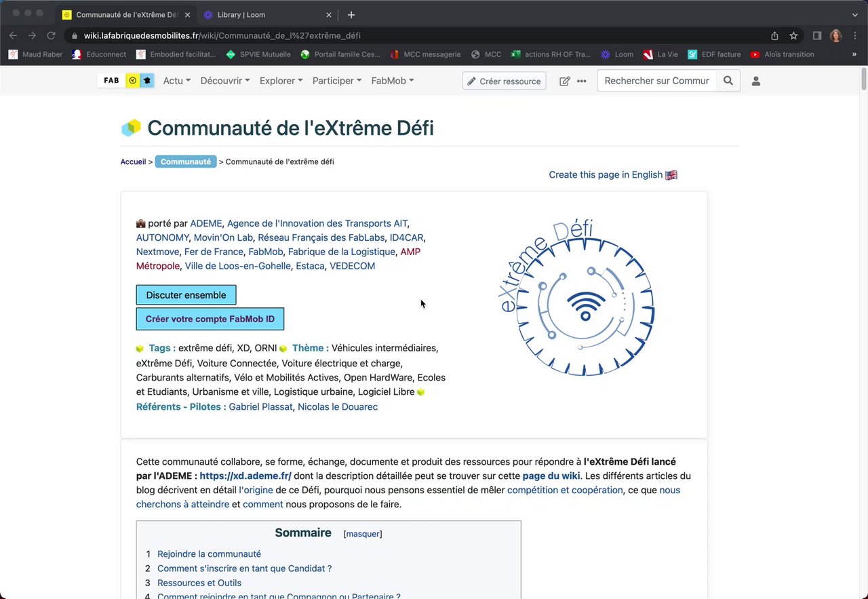Jump to Ressources et Outils section

point(199,583)
